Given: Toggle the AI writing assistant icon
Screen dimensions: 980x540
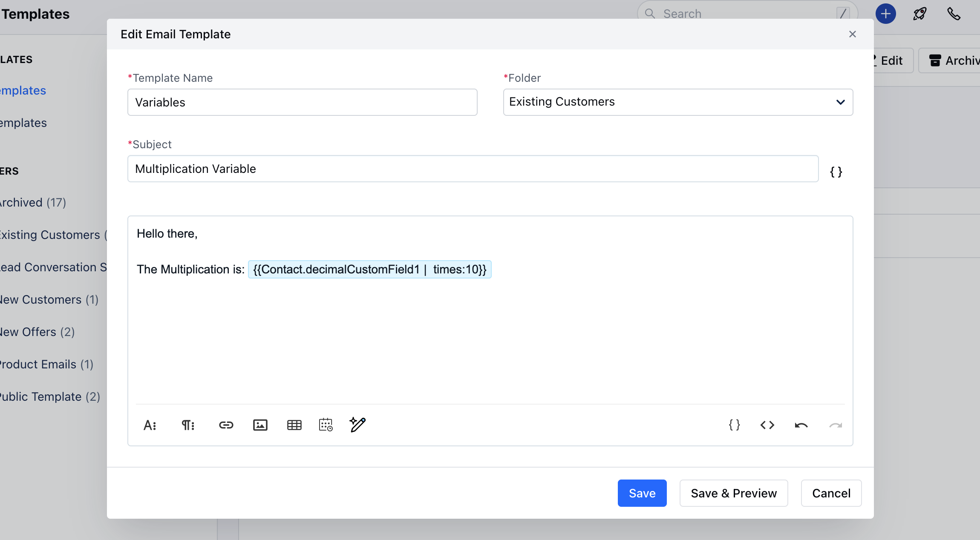Looking at the screenshot, I should point(358,424).
